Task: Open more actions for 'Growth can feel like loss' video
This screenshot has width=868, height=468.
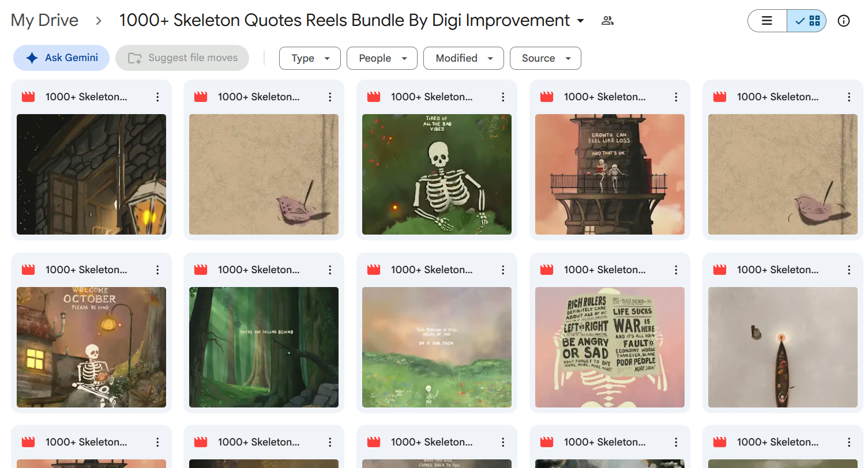Action: click(676, 97)
